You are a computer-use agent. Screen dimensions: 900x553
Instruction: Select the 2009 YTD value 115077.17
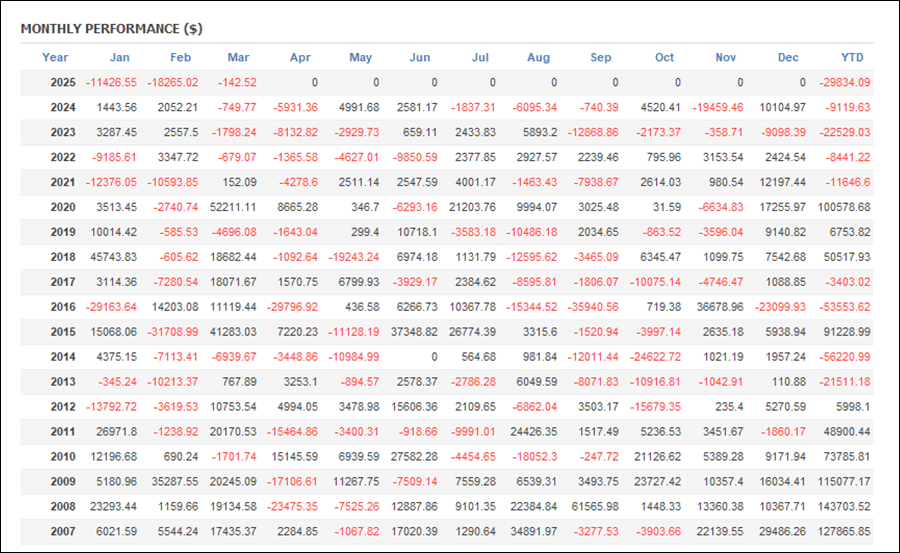pyautogui.click(x=844, y=482)
